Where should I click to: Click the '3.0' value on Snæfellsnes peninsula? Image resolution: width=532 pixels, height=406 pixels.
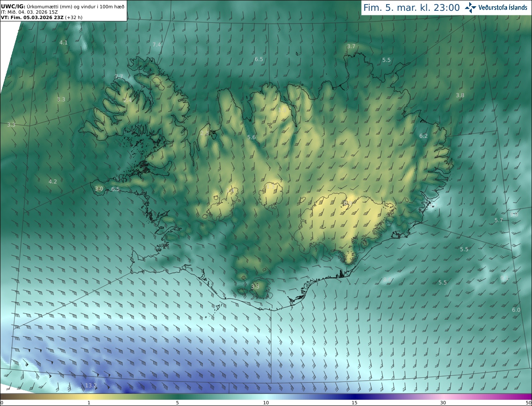[x=99, y=188]
